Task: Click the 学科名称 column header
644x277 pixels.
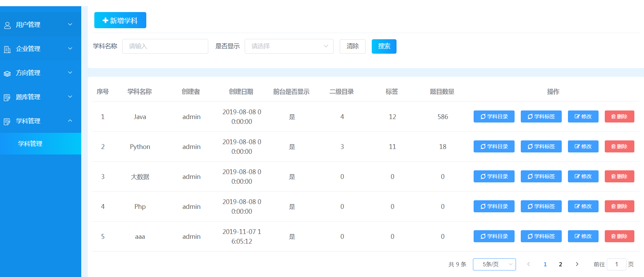Action: coord(139,92)
